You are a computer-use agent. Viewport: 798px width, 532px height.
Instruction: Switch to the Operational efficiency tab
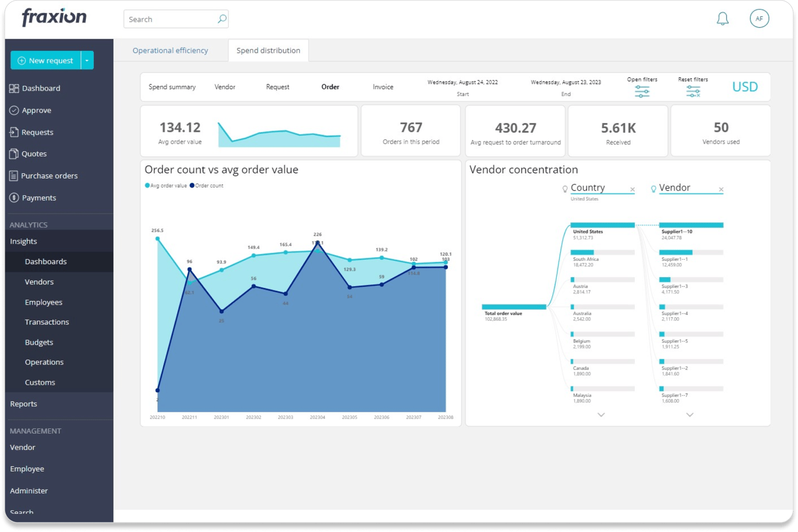(x=170, y=50)
